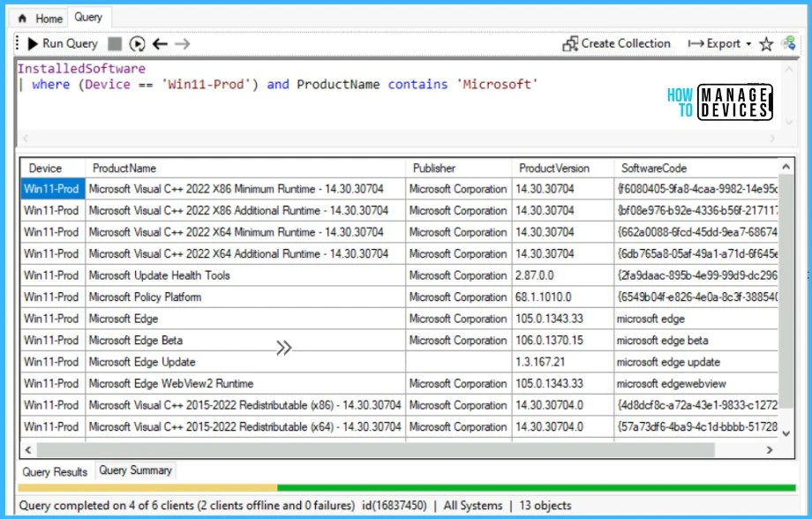Screen dimensions: 812x519
Task: Click horizontal scrollbar left arrow
Action: [x=28, y=450]
